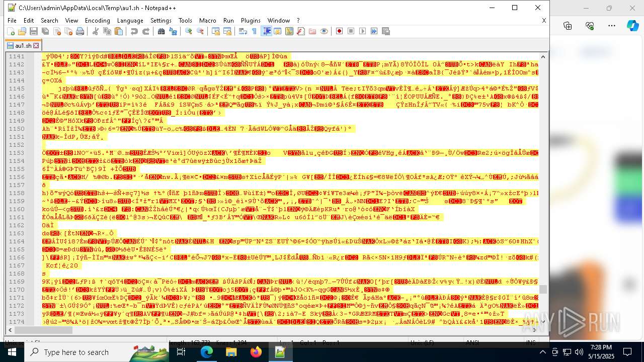
Task: Open the Language menu
Action: (130, 20)
